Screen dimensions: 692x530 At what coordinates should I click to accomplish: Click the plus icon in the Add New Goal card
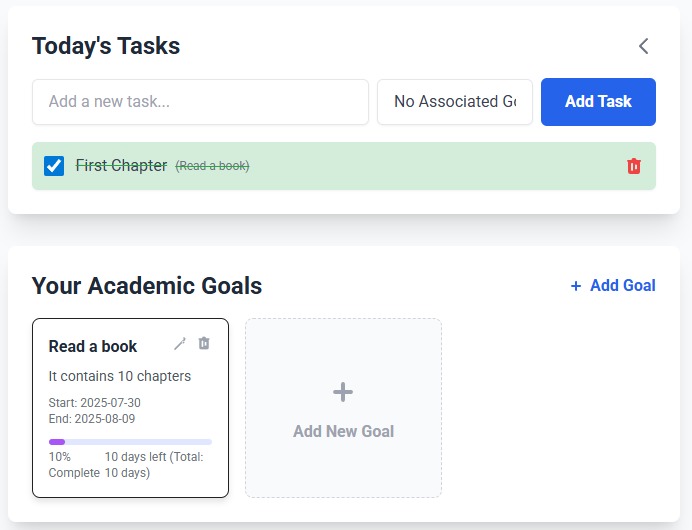(x=343, y=392)
